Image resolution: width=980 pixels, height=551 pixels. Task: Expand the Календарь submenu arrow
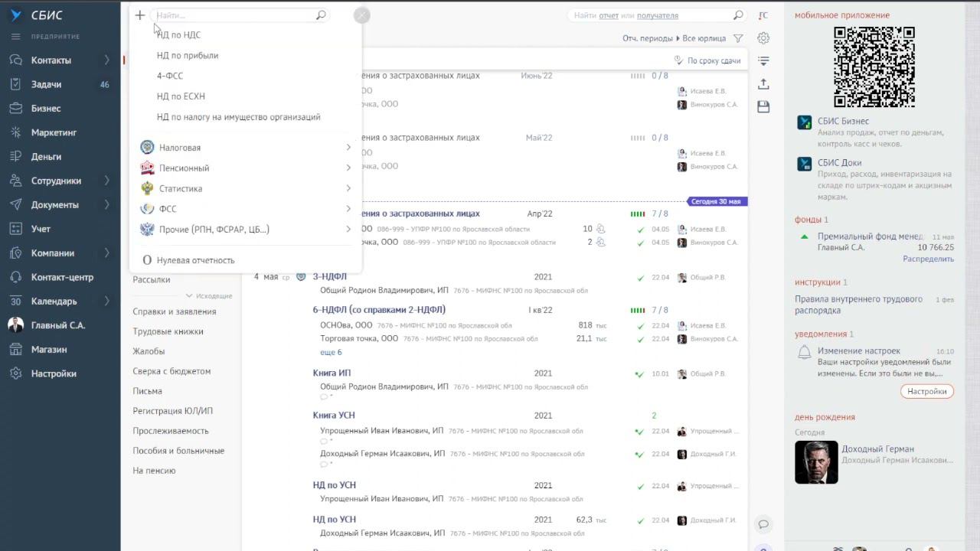(106, 301)
